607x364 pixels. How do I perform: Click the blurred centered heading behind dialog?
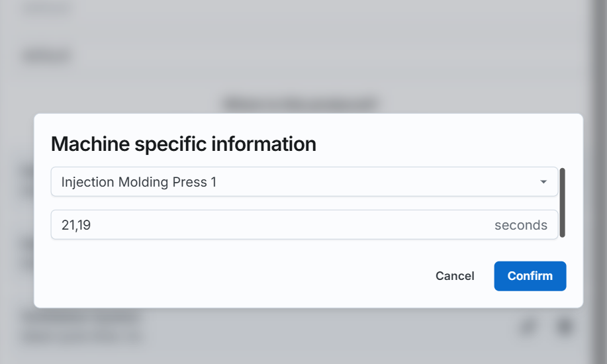[301, 104]
